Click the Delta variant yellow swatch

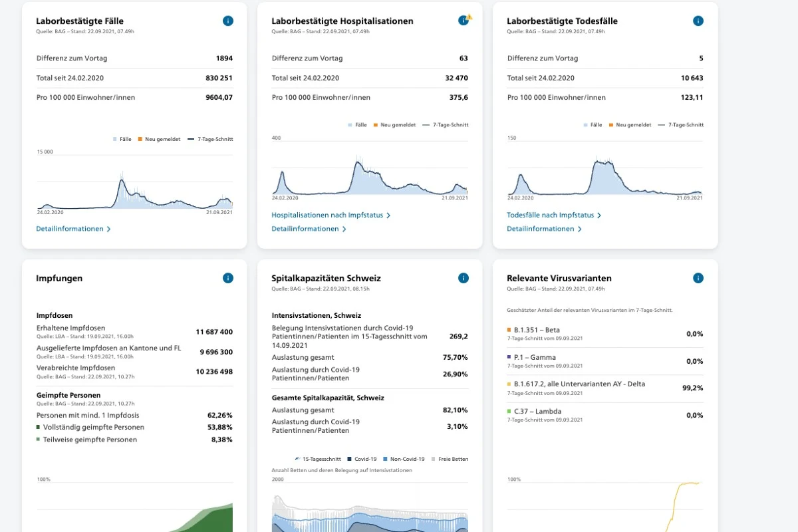pos(509,384)
